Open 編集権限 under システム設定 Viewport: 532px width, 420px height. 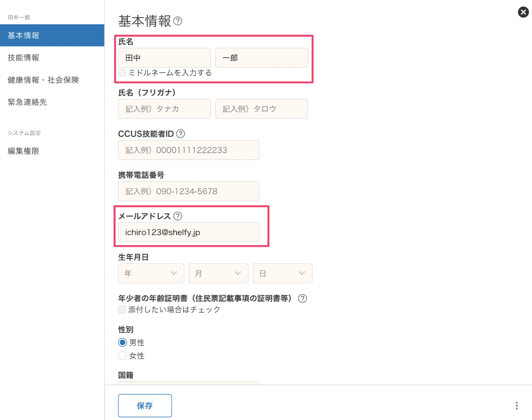[x=23, y=151]
